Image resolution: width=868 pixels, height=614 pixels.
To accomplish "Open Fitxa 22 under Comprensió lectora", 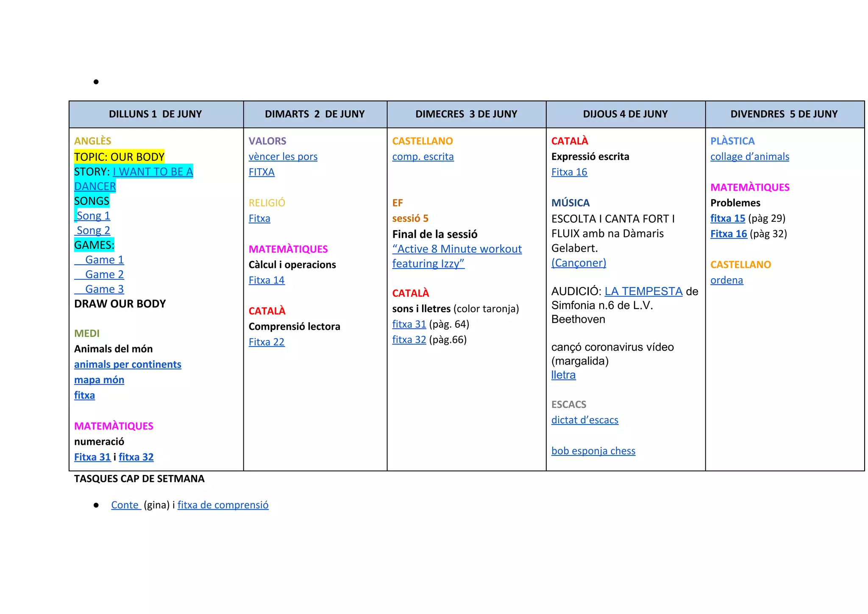I will 267,342.
